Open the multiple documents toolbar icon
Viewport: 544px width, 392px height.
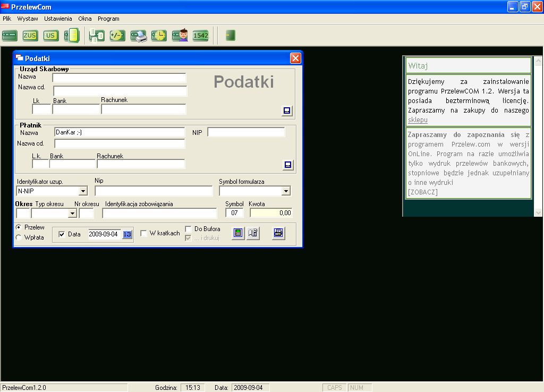97,36
